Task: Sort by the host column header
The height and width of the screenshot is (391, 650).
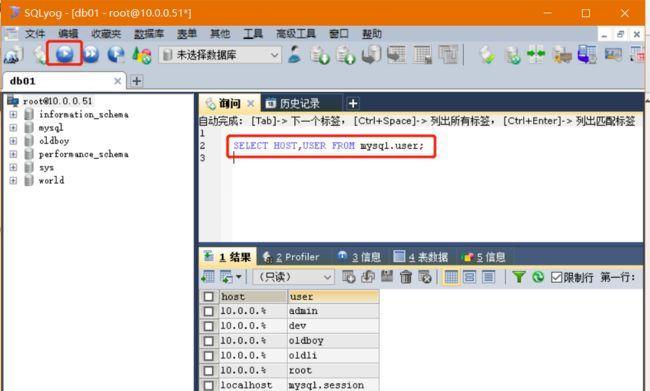Action: click(x=253, y=296)
